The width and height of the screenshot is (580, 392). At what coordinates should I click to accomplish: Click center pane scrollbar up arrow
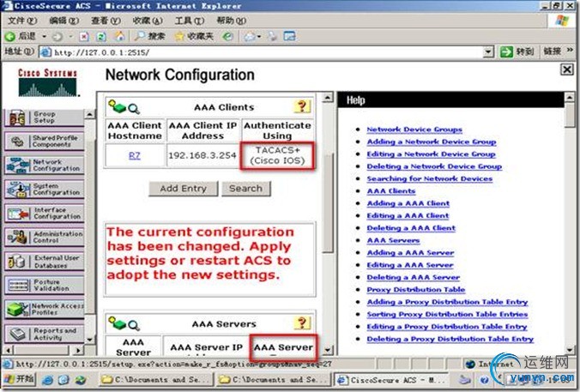(328, 98)
